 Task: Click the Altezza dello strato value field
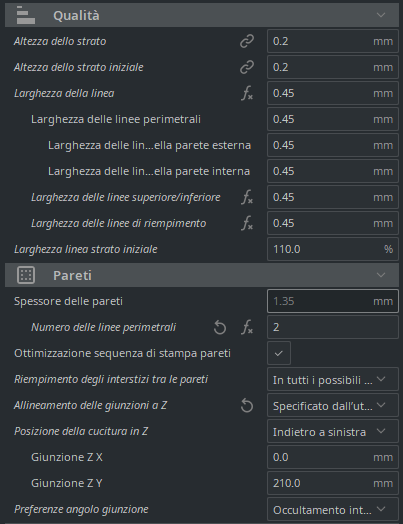coord(333,41)
